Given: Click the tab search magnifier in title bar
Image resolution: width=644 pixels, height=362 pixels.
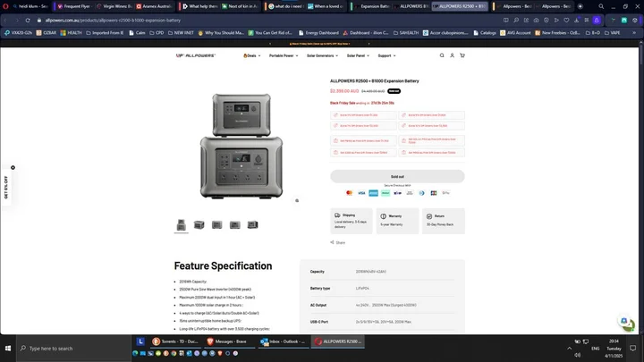Looking at the screenshot, I should [x=601, y=6].
